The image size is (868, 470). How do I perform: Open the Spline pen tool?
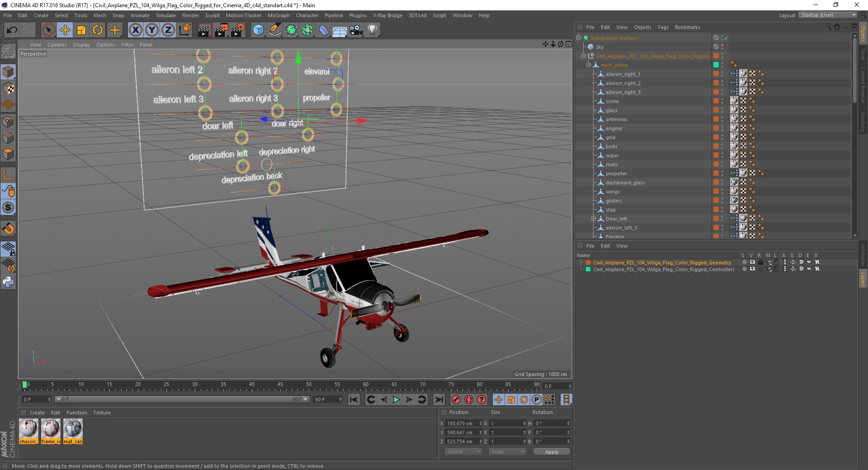click(275, 30)
